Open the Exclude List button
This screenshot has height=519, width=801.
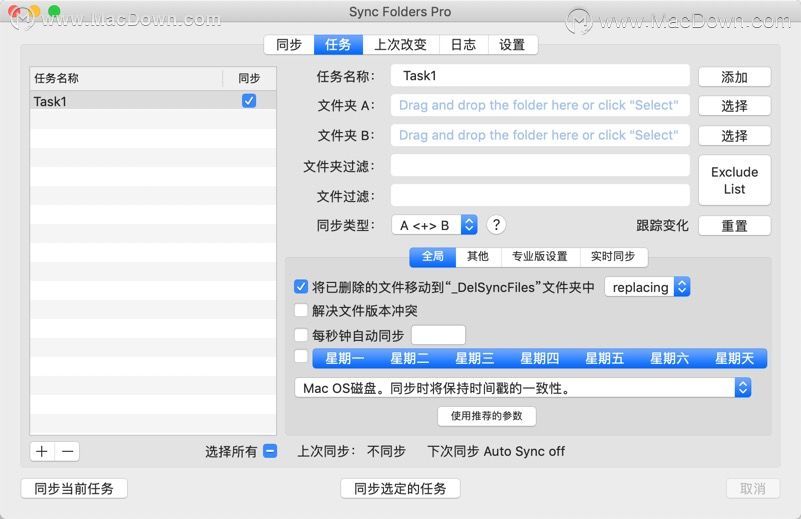pos(734,180)
